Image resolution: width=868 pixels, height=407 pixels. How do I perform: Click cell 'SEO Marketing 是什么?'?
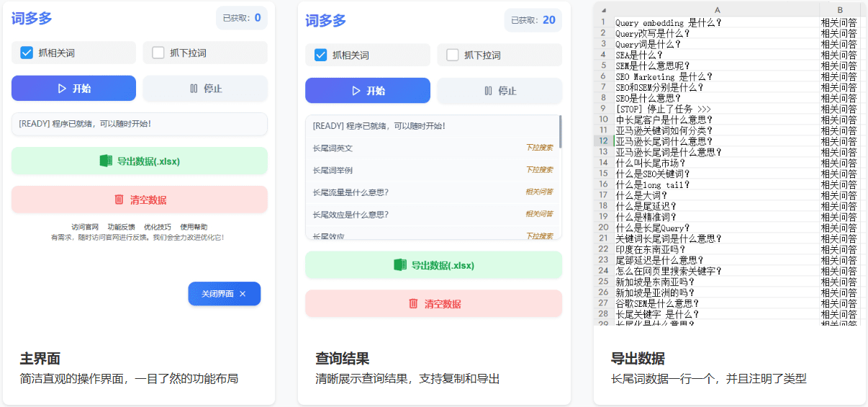coord(717,76)
